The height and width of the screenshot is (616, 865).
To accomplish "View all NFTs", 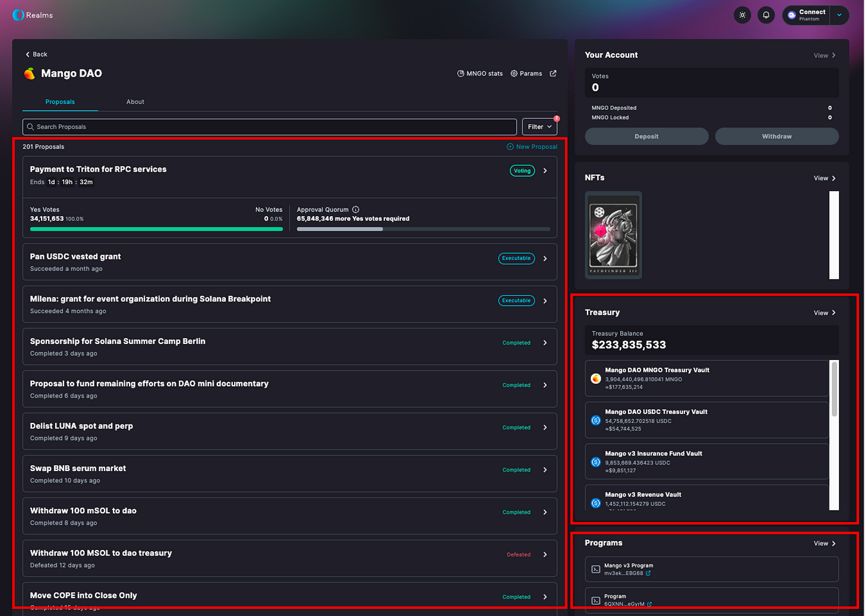I will (825, 178).
